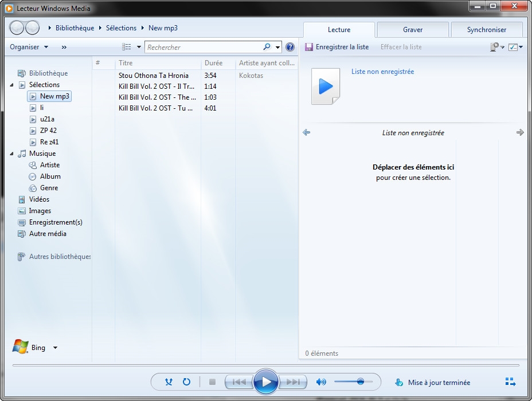Switch to the Synchroniser tab

coord(487,29)
